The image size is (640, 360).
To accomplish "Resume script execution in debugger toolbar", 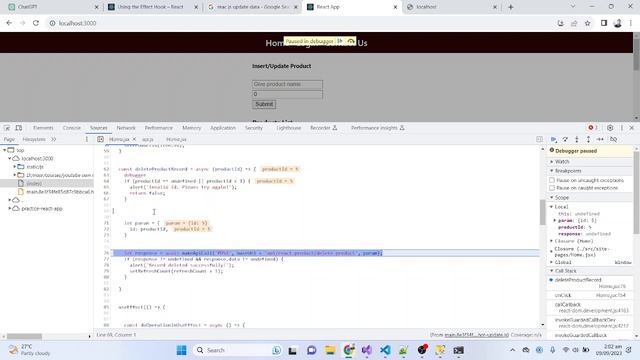I will 553,140.
